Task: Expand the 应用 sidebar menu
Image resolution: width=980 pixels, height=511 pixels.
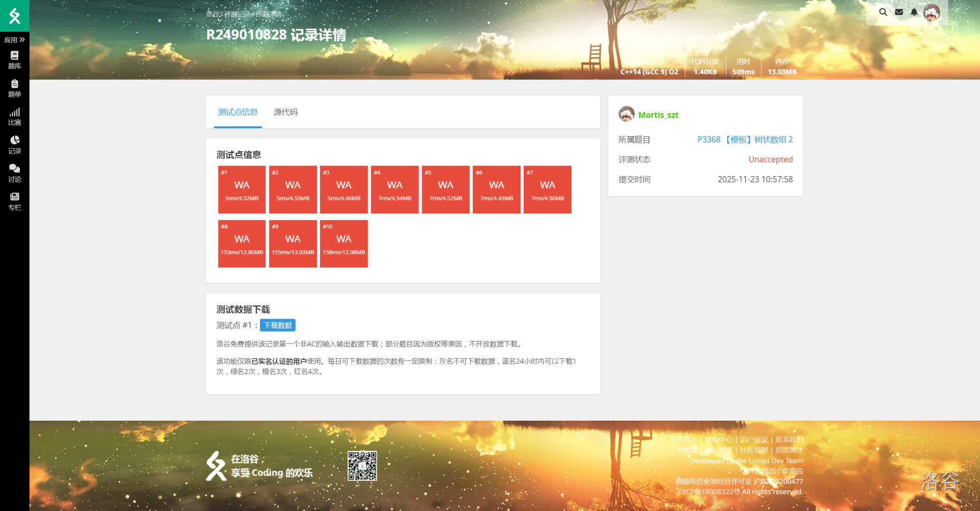Action: (x=14, y=40)
